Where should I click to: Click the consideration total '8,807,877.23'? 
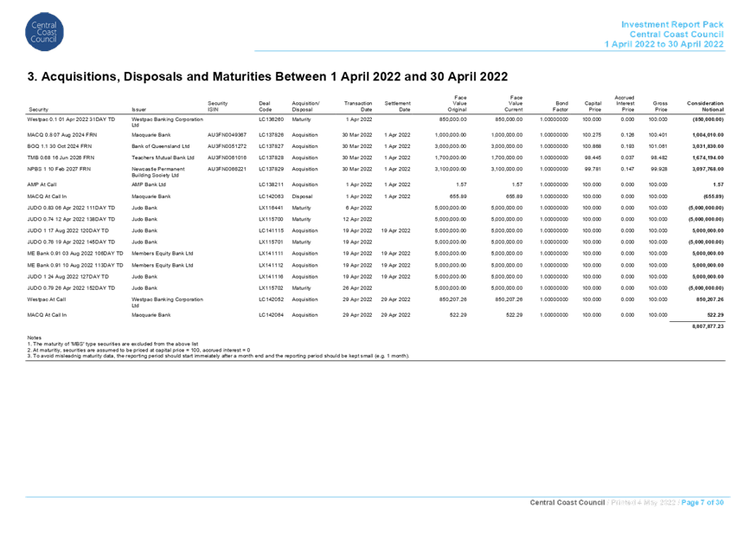708,326
